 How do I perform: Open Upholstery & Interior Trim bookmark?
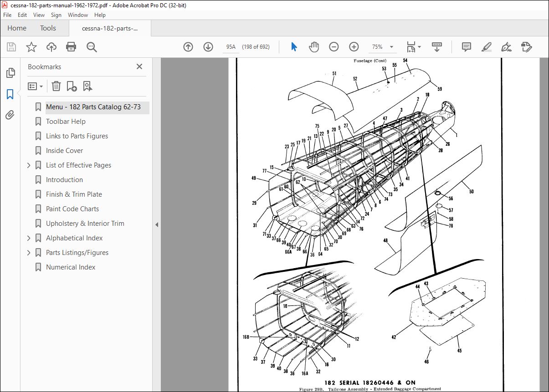tap(85, 224)
